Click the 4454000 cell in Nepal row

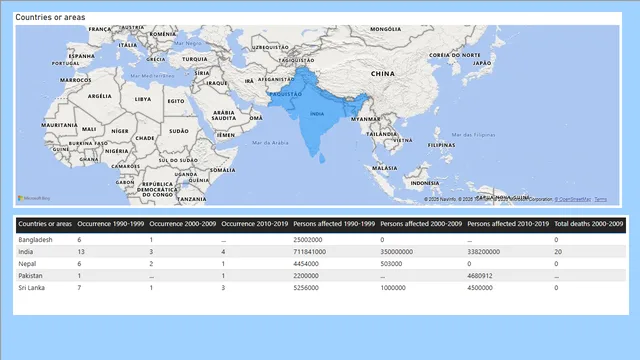point(306,264)
